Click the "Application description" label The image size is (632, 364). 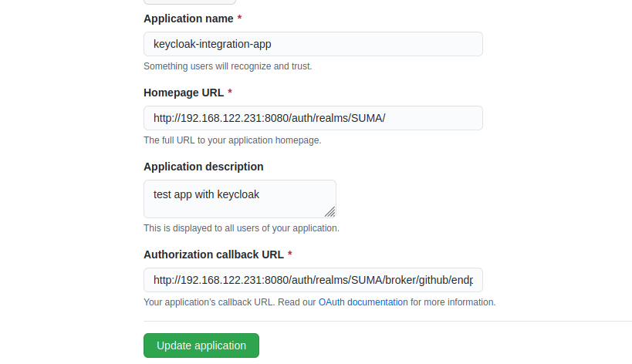204,167
